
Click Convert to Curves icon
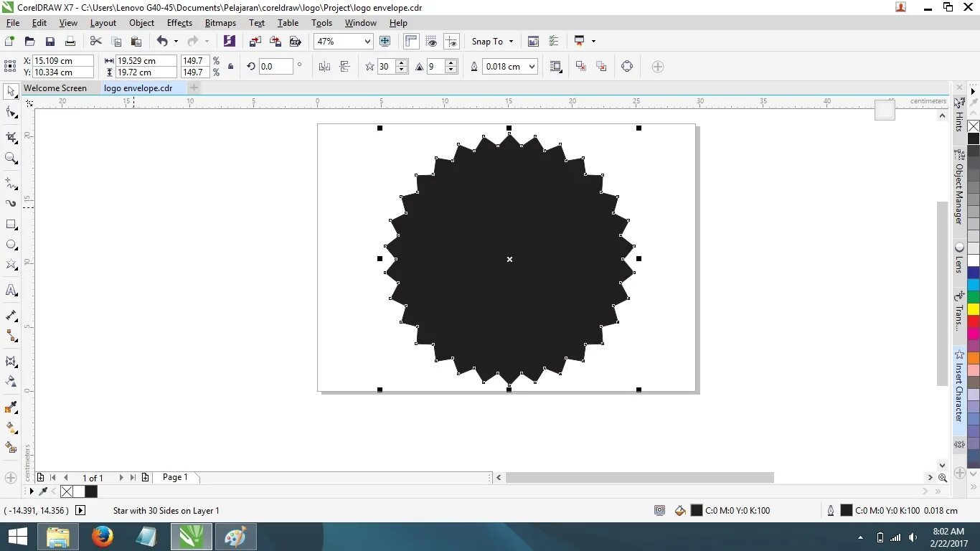[x=627, y=67]
